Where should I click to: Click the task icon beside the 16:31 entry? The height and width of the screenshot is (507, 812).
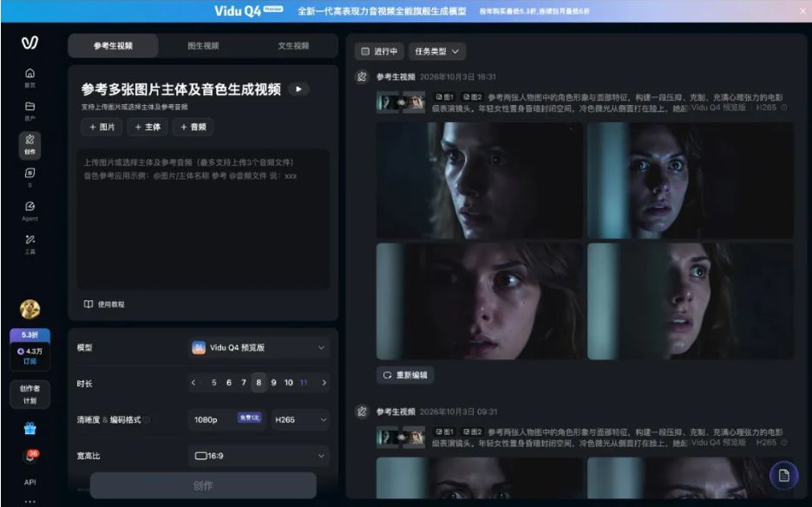[x=362, y=76]
